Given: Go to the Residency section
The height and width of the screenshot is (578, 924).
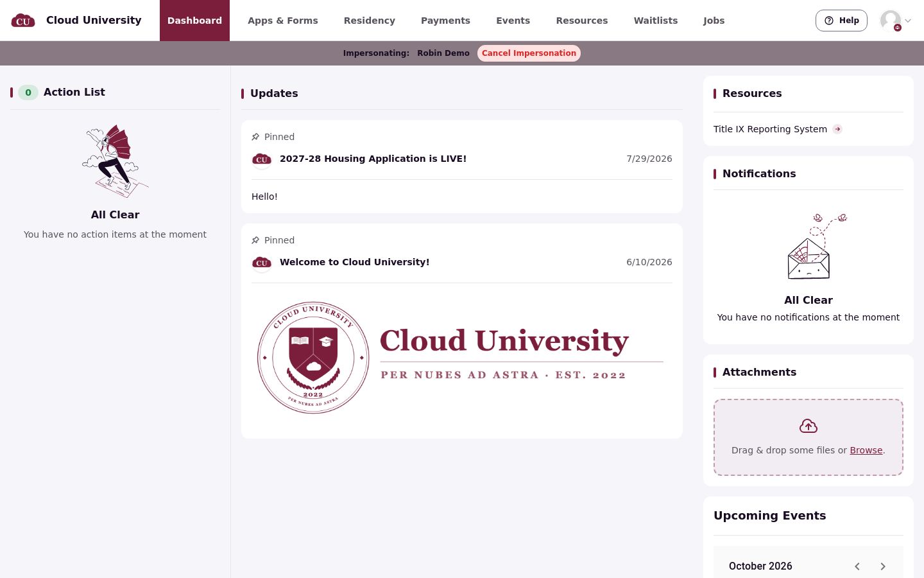Looking at the screenshot, I should (x=370, y=21).
